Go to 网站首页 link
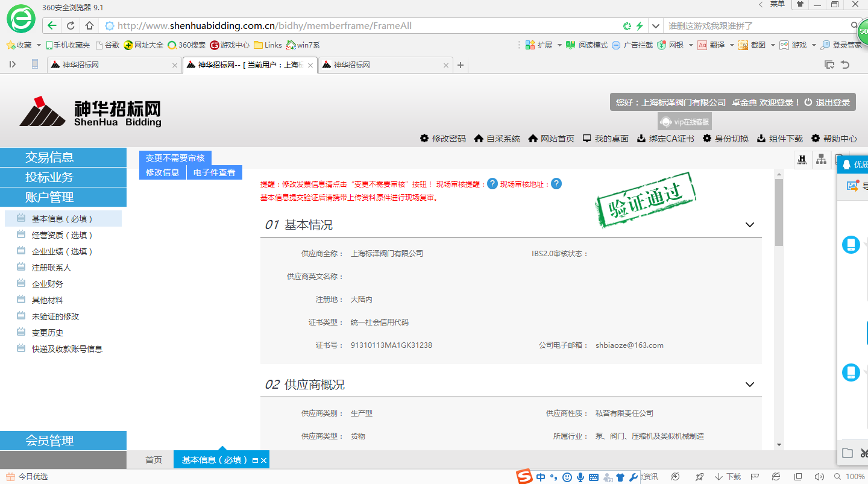868x484 pixels. (x=552, y=139)
